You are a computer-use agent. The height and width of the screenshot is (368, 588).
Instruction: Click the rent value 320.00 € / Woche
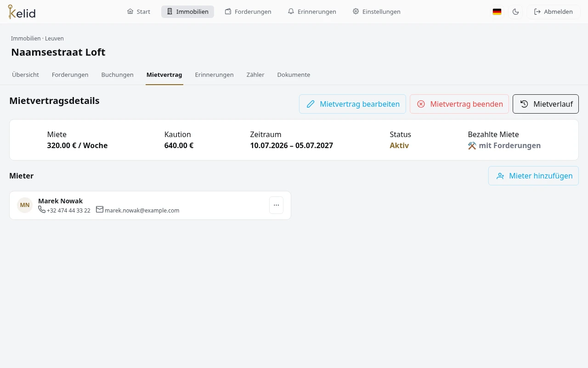point(77,146)
